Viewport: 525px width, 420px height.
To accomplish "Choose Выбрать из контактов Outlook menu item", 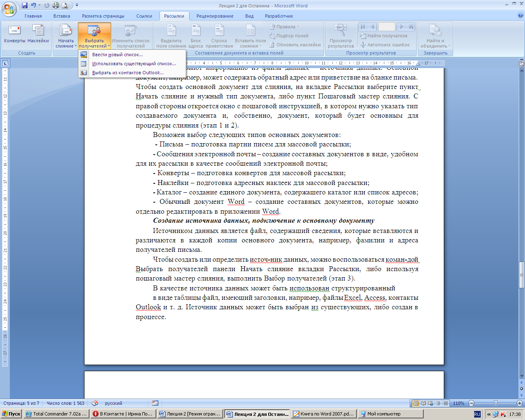I will 132,73.
